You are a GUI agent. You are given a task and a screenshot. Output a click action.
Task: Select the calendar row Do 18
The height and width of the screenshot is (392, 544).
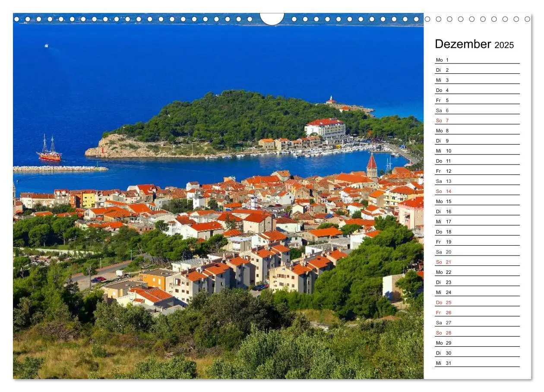(477, 232)
